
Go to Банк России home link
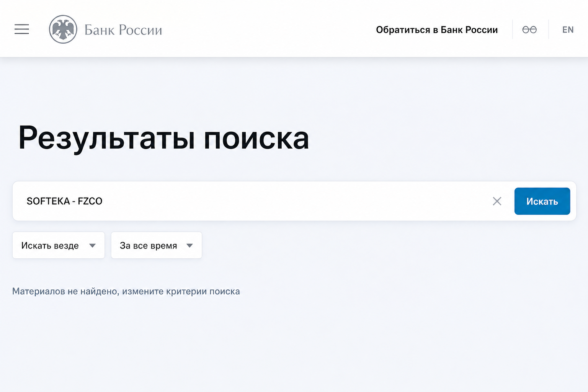pyautogui.click(x=123, y=30)
